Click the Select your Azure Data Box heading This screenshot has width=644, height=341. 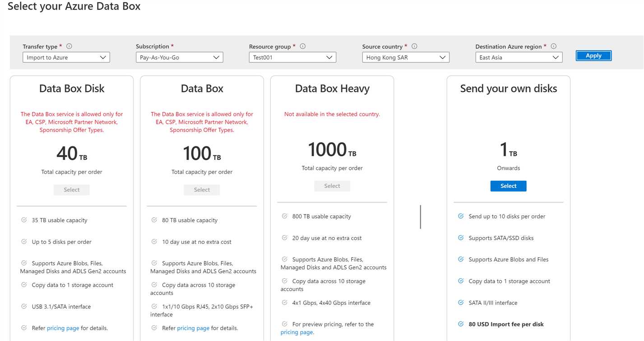pos(74,6)
